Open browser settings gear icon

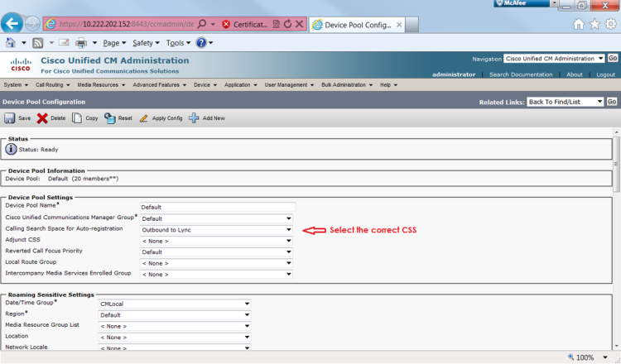click(x=611, y=24)
